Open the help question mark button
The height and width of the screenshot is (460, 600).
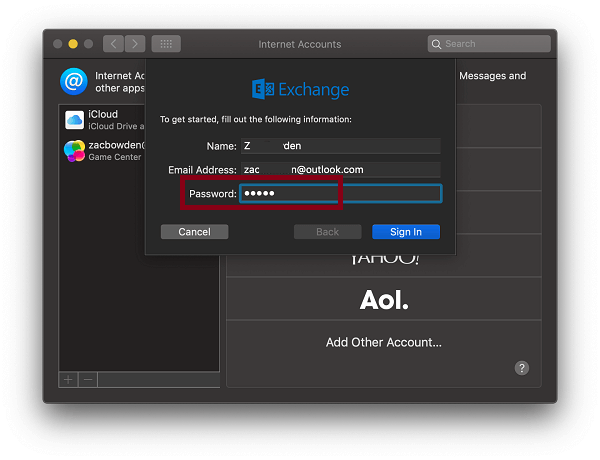[522, 368]
